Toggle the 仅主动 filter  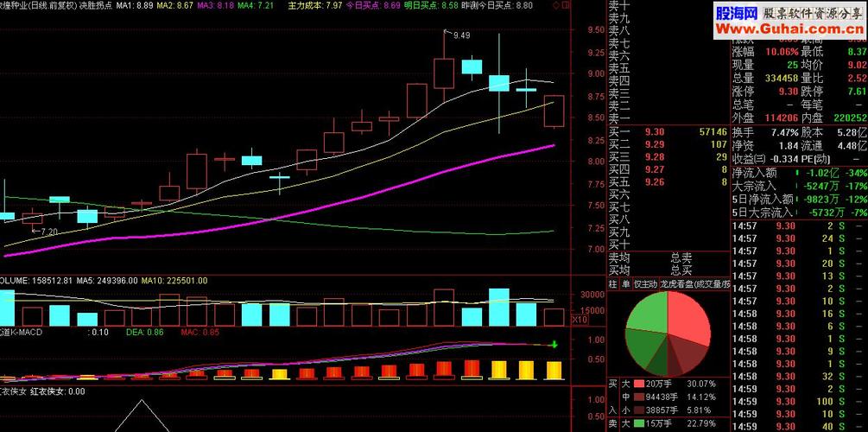(x=644, y=283)
